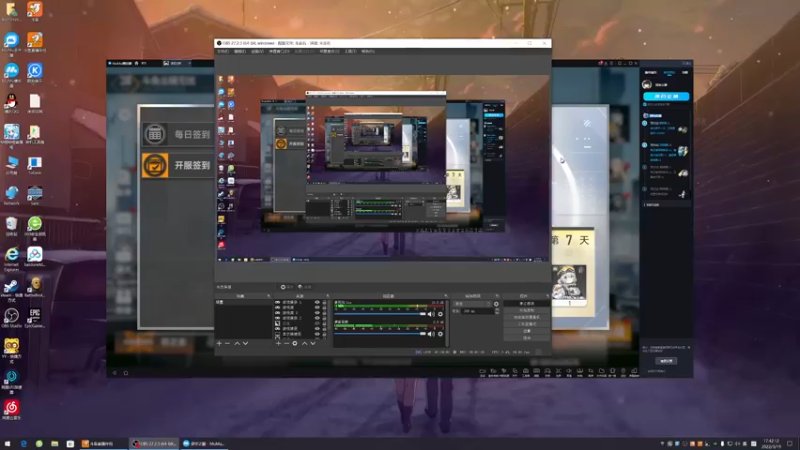Add a new source with the plus icon

tap(278, 343)
